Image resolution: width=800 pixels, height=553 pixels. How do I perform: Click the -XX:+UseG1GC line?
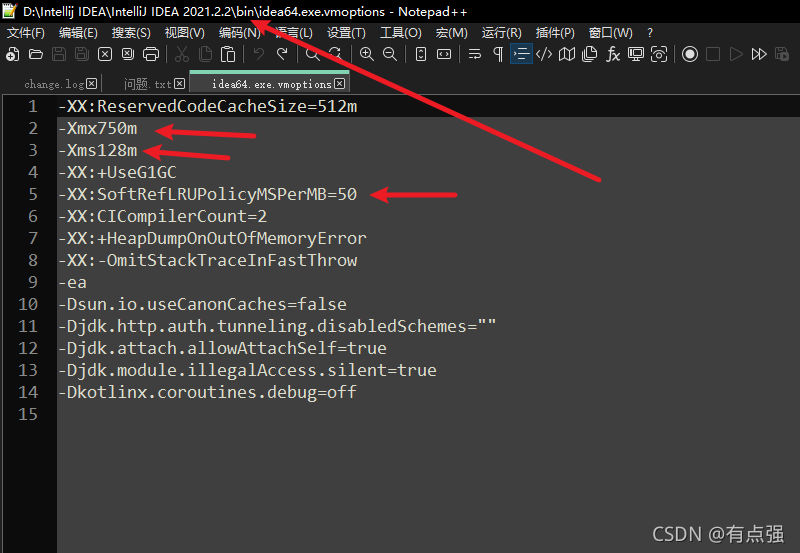117,172
